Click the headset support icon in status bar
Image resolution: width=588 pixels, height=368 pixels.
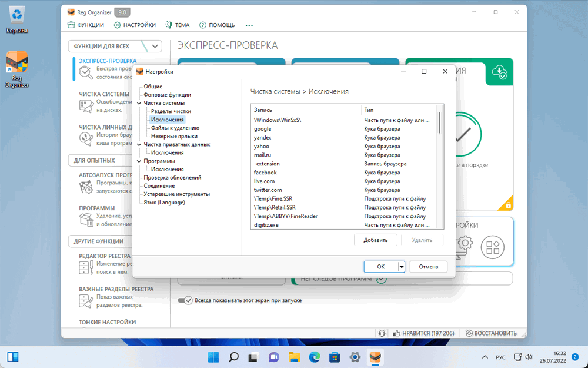(382, 333)
